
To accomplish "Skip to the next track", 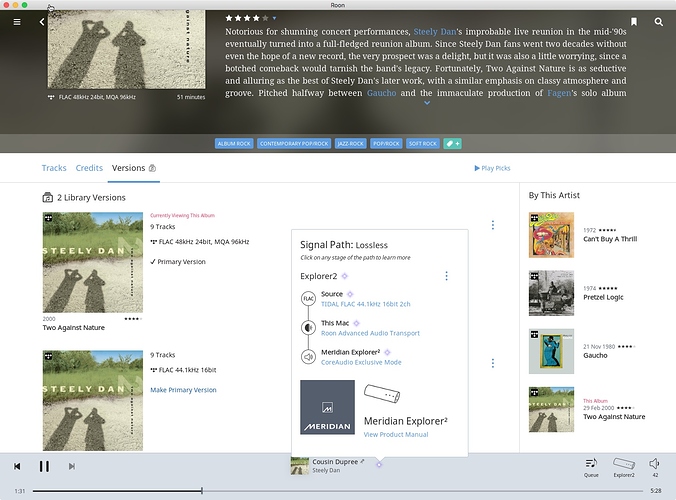I will pyautogui.click(x=72, y=466).
